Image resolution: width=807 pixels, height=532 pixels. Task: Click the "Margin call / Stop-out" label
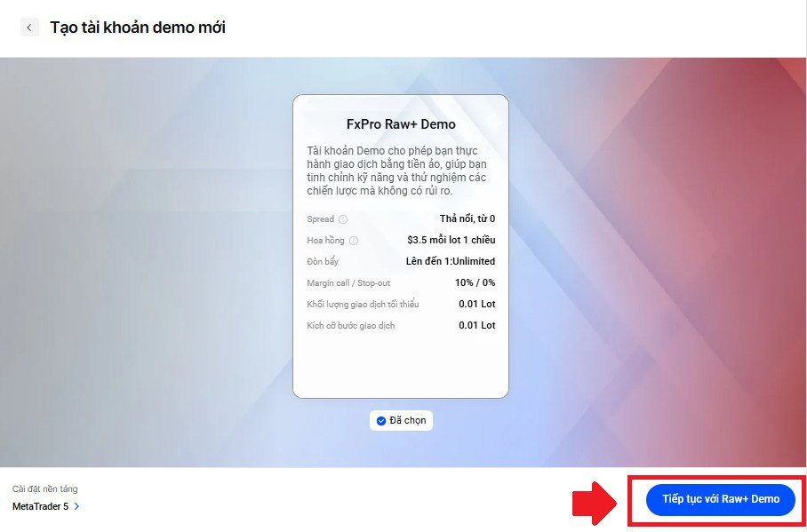(x=348, y=283)
